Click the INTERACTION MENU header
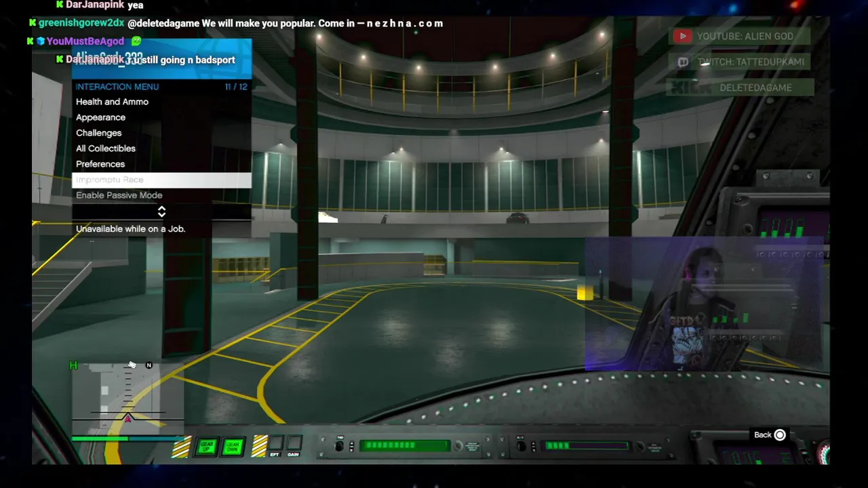The image size is (868, 488). coord(117,87)
